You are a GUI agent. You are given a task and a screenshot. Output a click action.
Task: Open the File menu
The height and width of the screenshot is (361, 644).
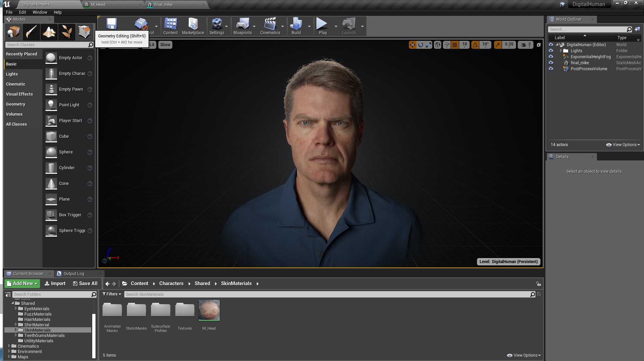tap(9, 12)
